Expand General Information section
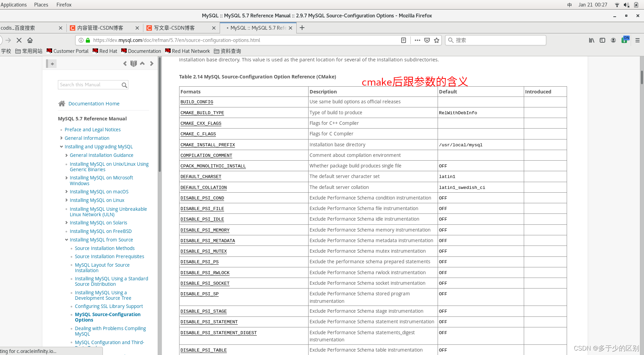Screen dimensions: 644x355 [x=61, y=138]
